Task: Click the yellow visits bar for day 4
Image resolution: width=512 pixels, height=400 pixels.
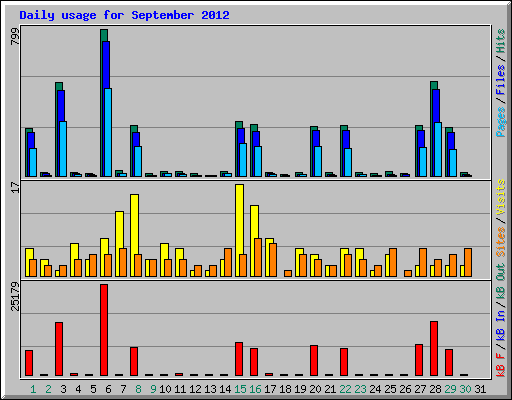Action: (x=74, y=251)
